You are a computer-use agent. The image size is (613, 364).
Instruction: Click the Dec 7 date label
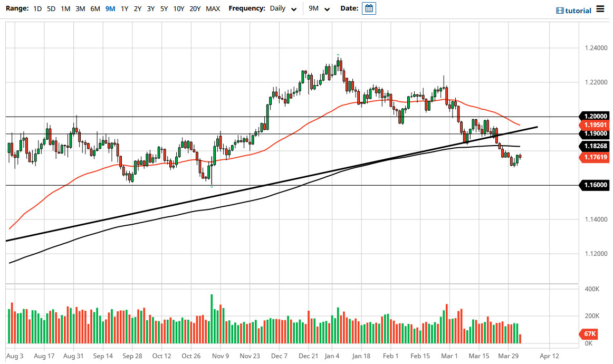279,356
